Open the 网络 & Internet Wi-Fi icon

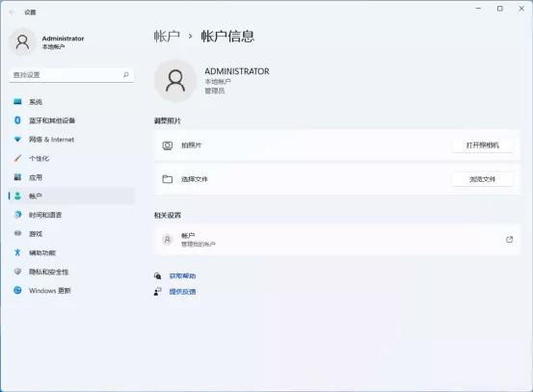(17, 140)
